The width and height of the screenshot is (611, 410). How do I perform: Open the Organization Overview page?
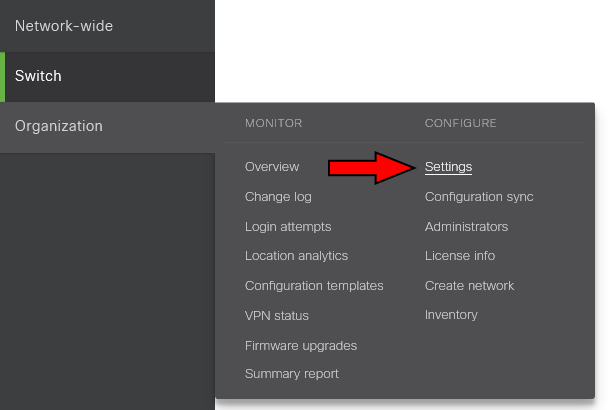click(x=272, y=167)
